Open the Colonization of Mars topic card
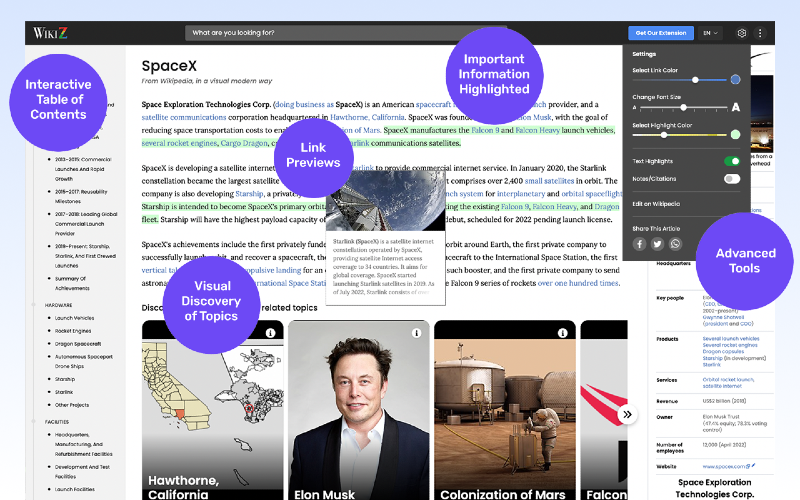Image resolution: width=800 pixels, height=500 pixels. coord(505,410)
